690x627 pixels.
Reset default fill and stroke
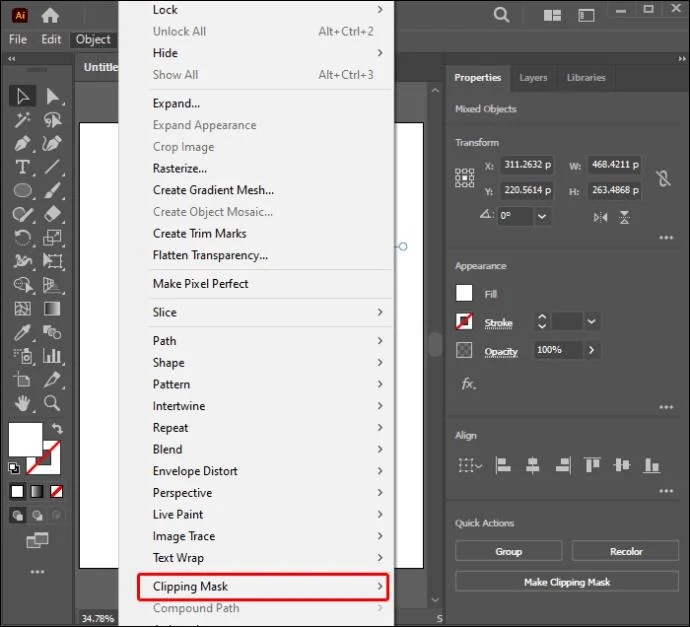(x=14, y=467)
